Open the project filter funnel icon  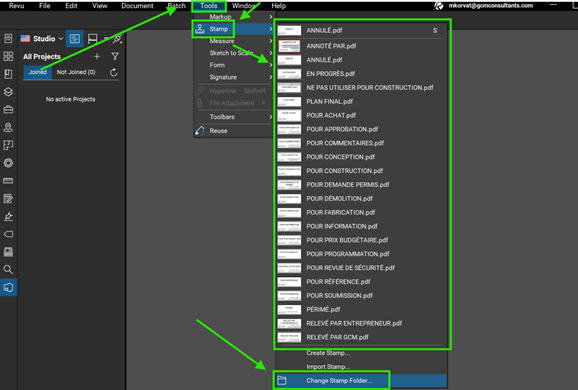[x=115, y=56]
